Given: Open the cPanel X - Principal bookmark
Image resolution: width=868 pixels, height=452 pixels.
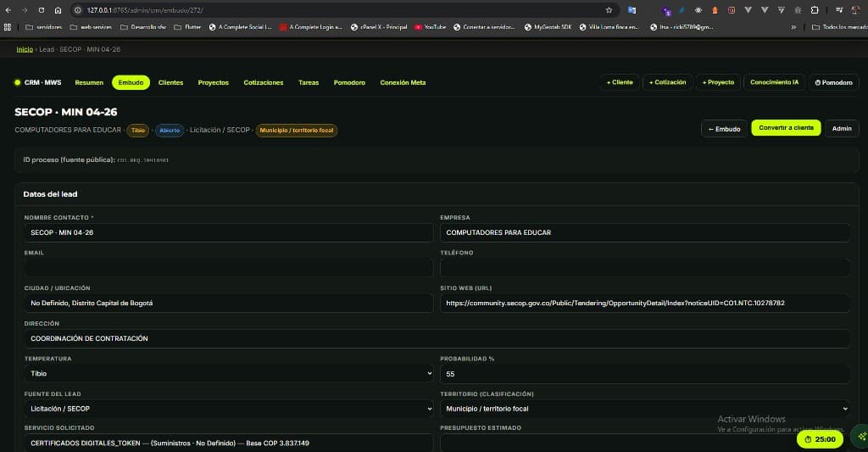Looking at the screenshot, I should (379, 26).
